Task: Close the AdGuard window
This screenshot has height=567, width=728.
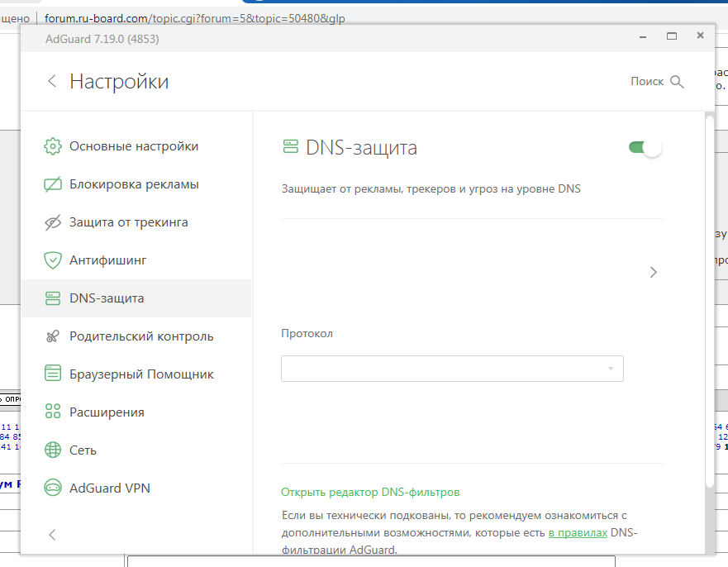Action: click(x=700, y=36)
